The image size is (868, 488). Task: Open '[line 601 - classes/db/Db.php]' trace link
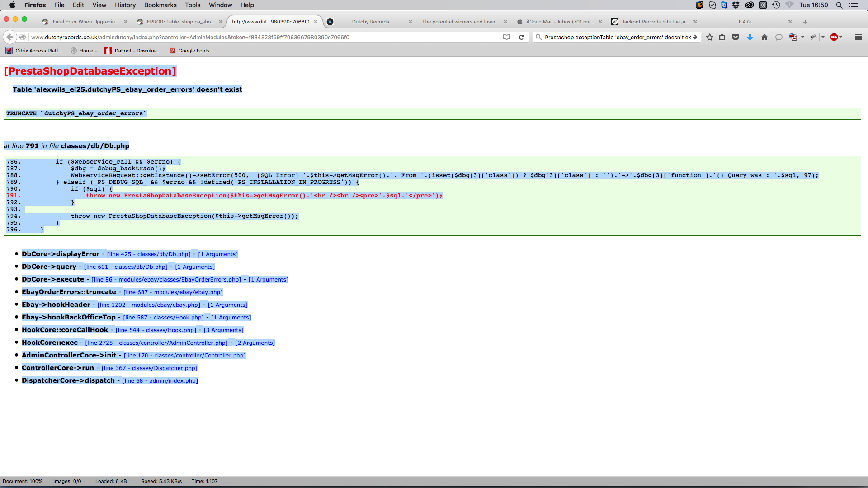[x=126, y=267]
